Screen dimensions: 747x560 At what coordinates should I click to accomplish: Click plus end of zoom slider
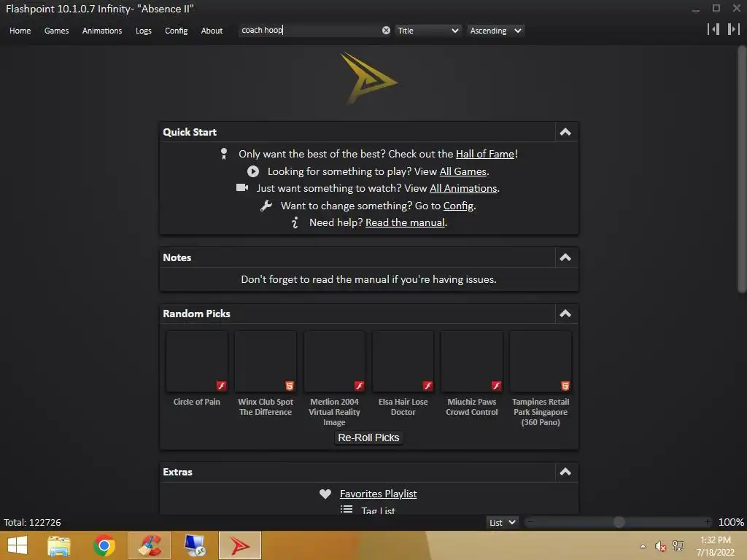click(x=708, y=522)
